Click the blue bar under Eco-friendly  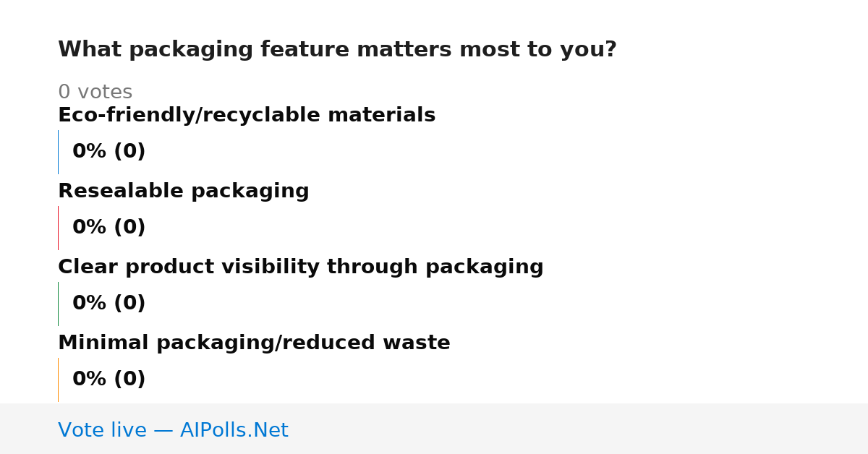tap(58, 152)
